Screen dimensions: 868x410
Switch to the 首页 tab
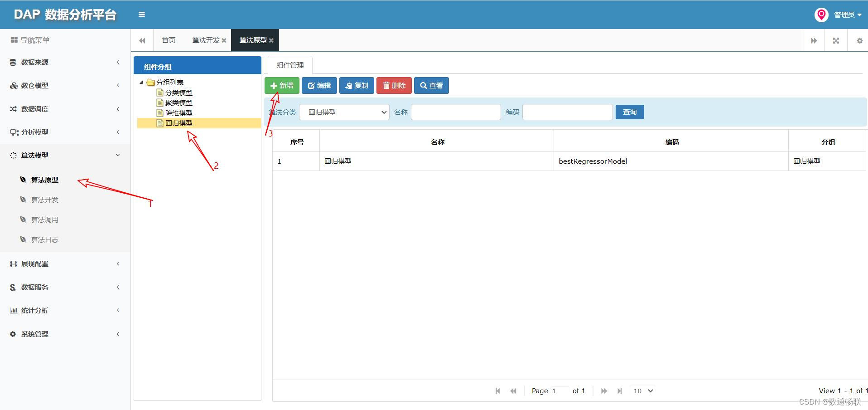click(x=169, y=40)
